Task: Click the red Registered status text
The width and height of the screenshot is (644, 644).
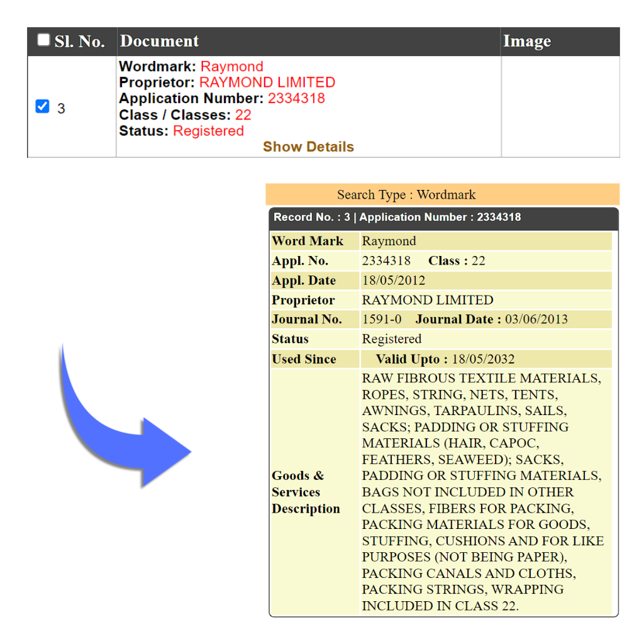Action: 208,131
